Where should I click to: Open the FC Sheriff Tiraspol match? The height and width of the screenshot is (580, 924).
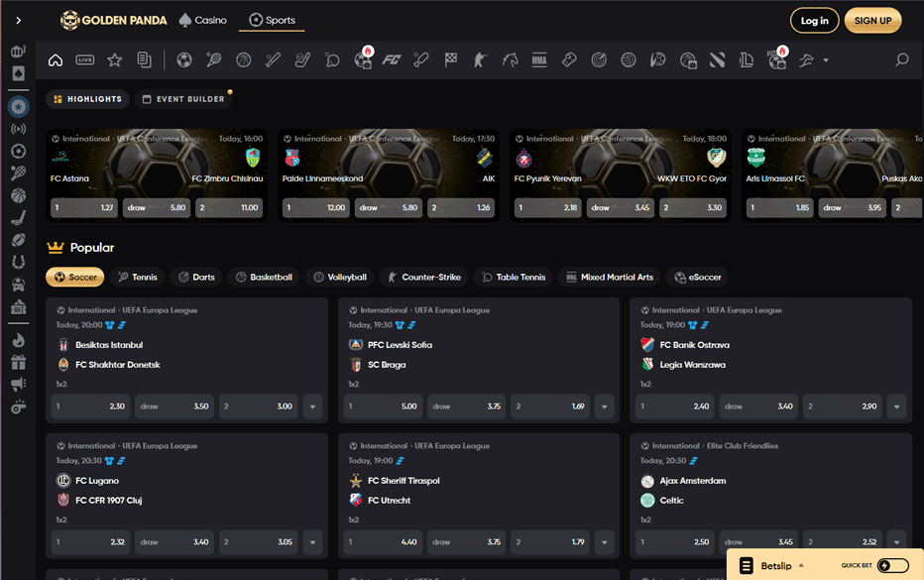tap(404, 481)
